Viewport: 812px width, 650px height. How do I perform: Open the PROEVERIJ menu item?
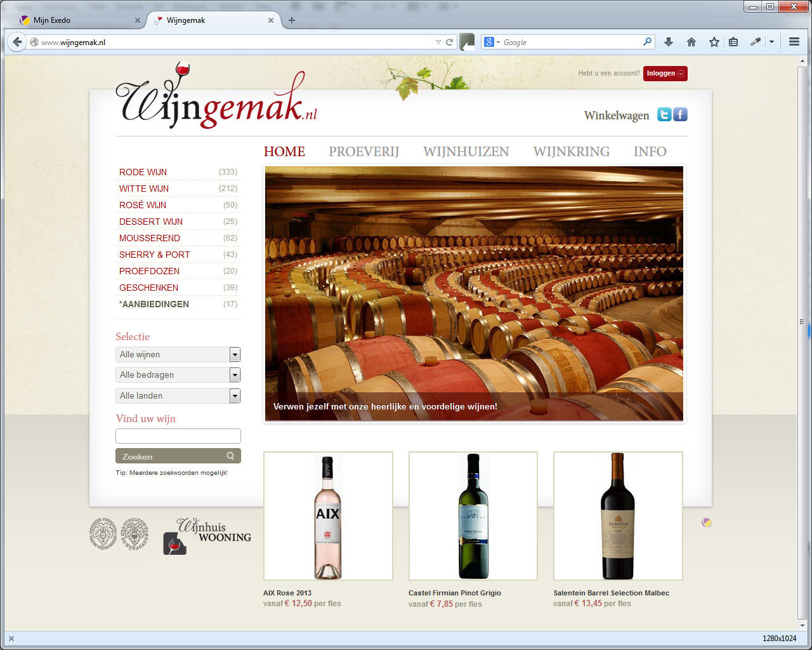pyautogui.click(x=363, y=152)
